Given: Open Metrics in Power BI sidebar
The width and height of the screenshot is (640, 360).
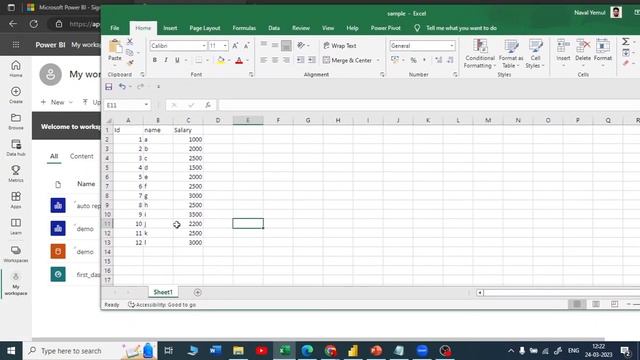Looking at the screenshot, I should point(16,173).
